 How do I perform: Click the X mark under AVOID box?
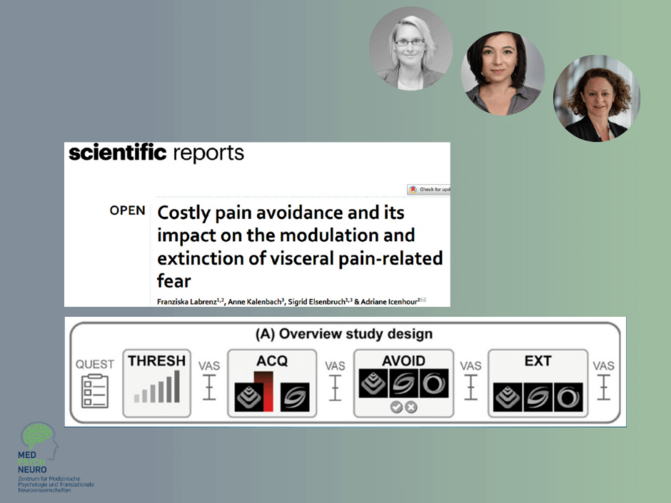(x=410, y=408)
